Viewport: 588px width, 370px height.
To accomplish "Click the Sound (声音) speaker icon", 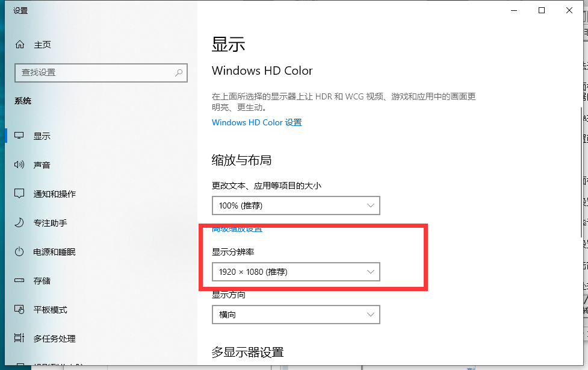I will click(20, 165).
